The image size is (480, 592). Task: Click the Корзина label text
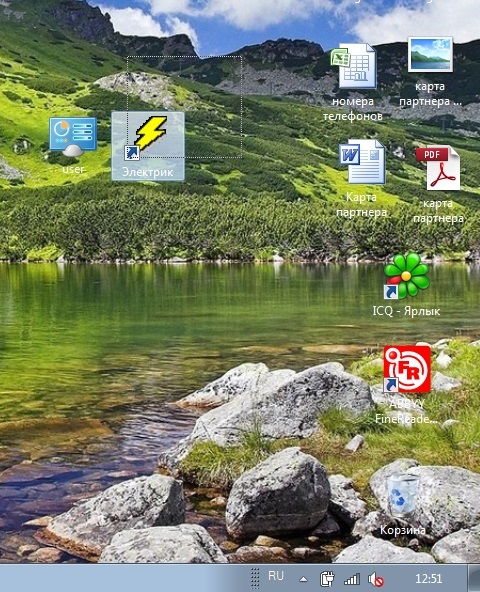point(403,530)
